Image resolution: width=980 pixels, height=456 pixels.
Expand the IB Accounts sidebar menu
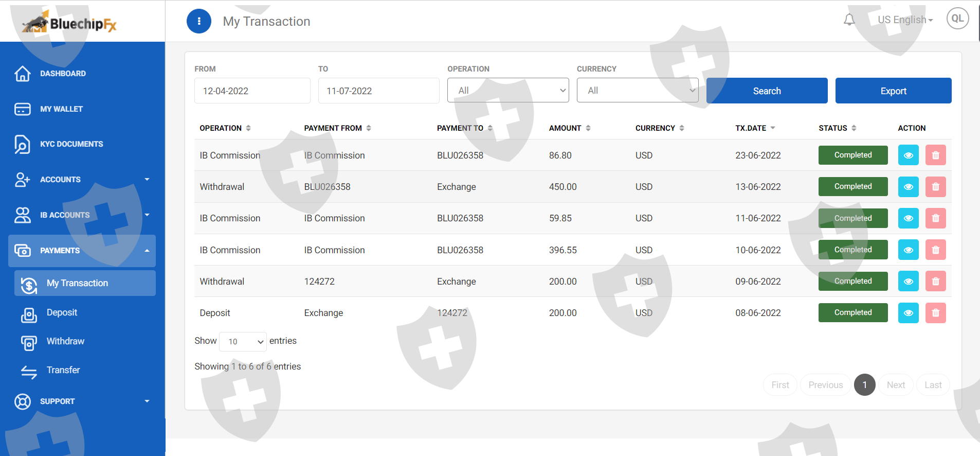pos(82,215)
